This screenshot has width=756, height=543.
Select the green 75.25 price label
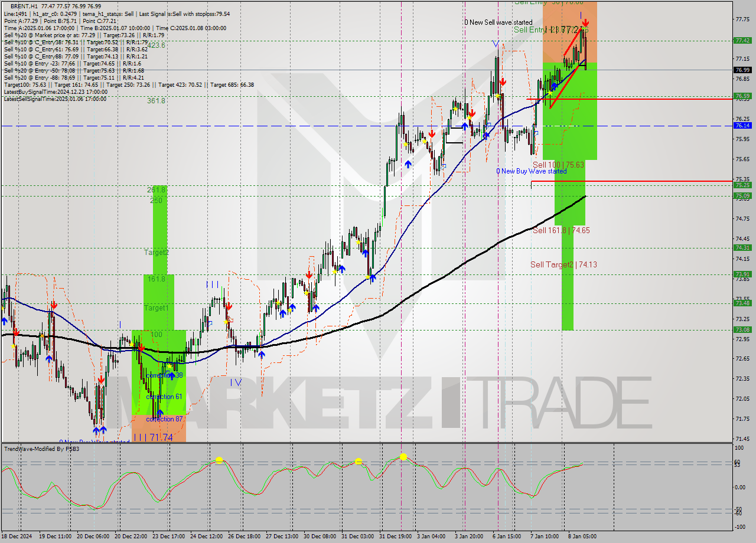742,185
